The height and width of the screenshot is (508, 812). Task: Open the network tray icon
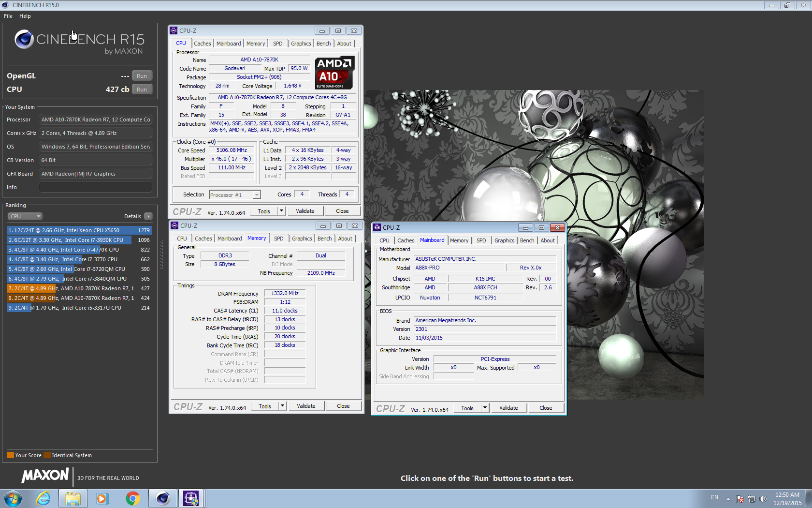(x=752, y=498)
